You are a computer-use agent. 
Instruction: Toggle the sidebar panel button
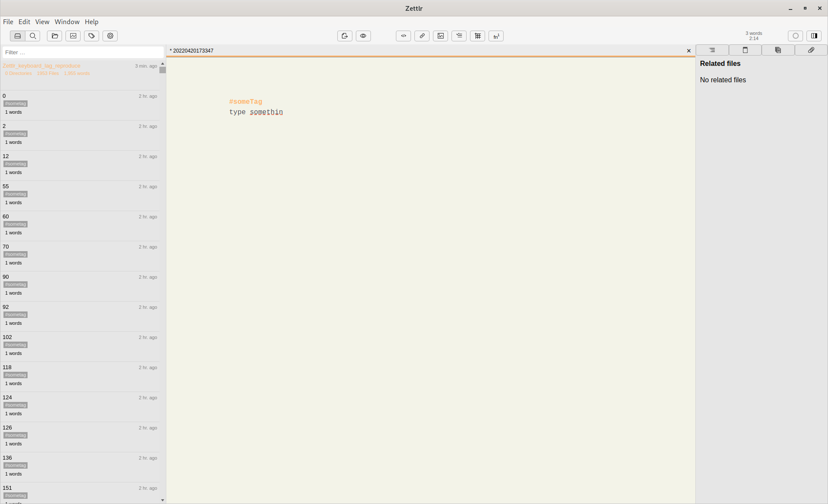click(814, 36)
